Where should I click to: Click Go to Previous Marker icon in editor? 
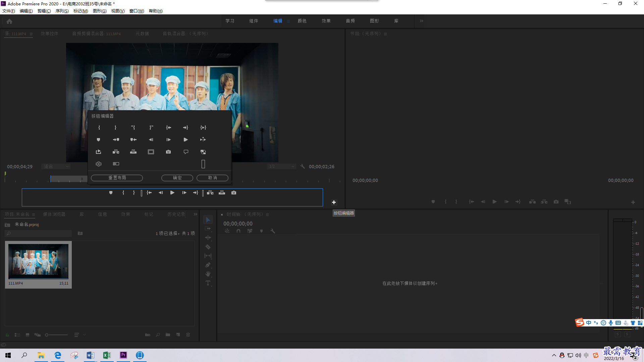coord(133,140)
